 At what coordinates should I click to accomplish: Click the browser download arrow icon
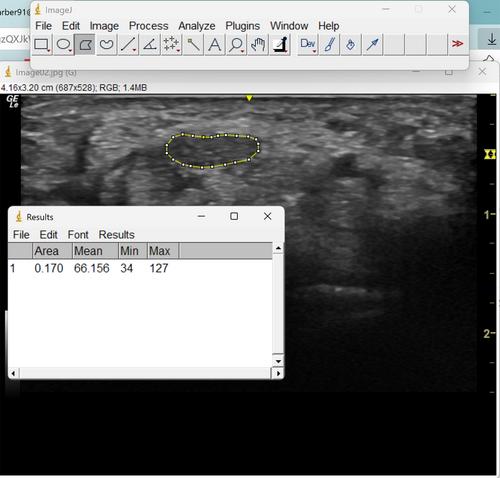coord(491,40)
